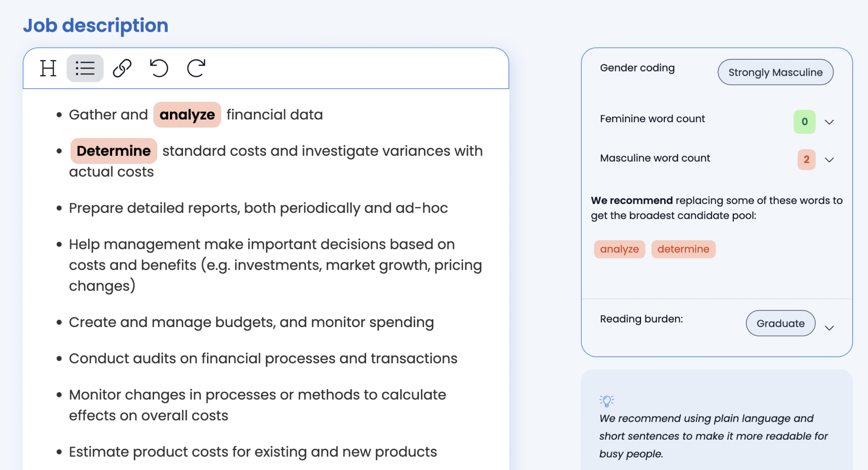Image resolution: width=868 pixels, height=470 pixels.
Task: Click the green feminine count badge 0
Action: coord(804,122)
